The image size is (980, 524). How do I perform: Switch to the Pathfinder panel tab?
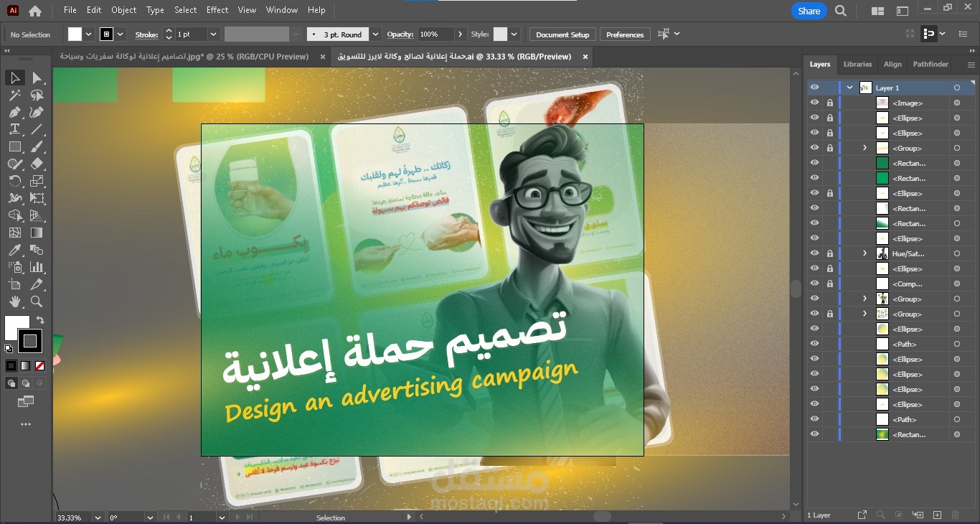pos(930,64)
